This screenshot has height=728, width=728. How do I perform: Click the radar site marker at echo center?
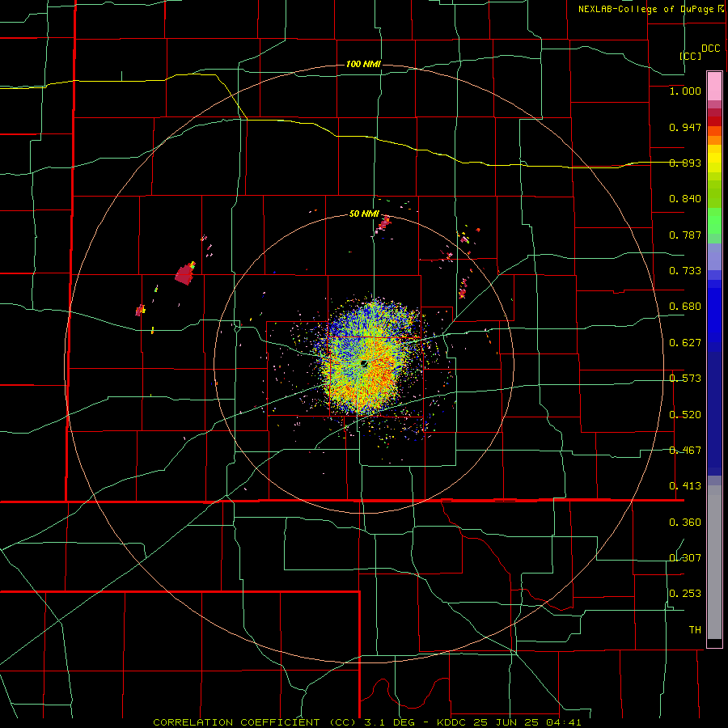pos(364,363)
